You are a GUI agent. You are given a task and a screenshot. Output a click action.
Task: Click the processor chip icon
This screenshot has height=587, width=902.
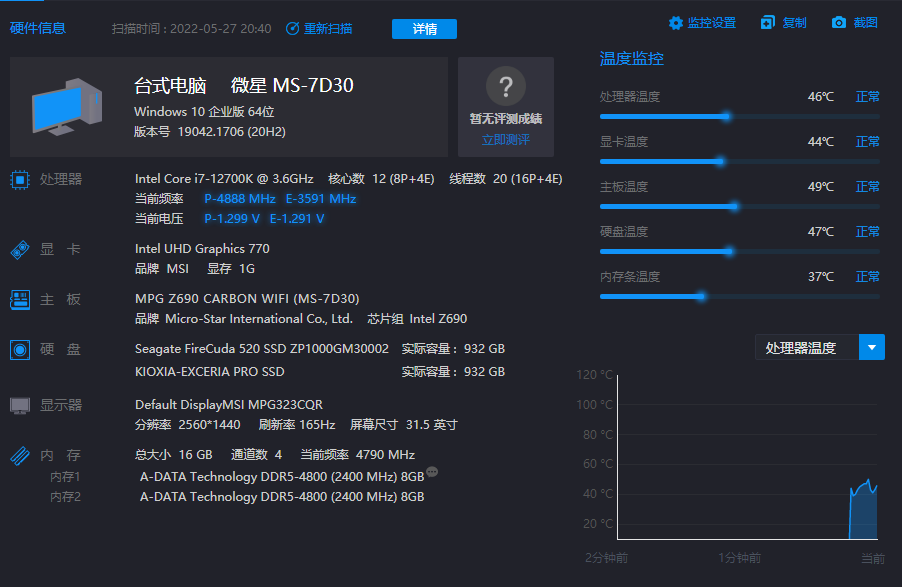click(20, 180)
